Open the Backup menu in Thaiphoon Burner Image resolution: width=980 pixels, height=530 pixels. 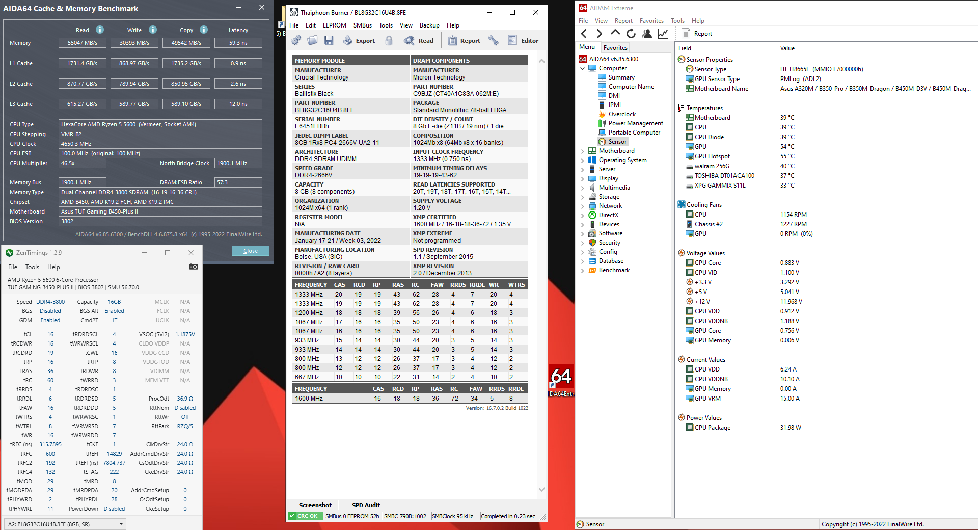[429, 25]
